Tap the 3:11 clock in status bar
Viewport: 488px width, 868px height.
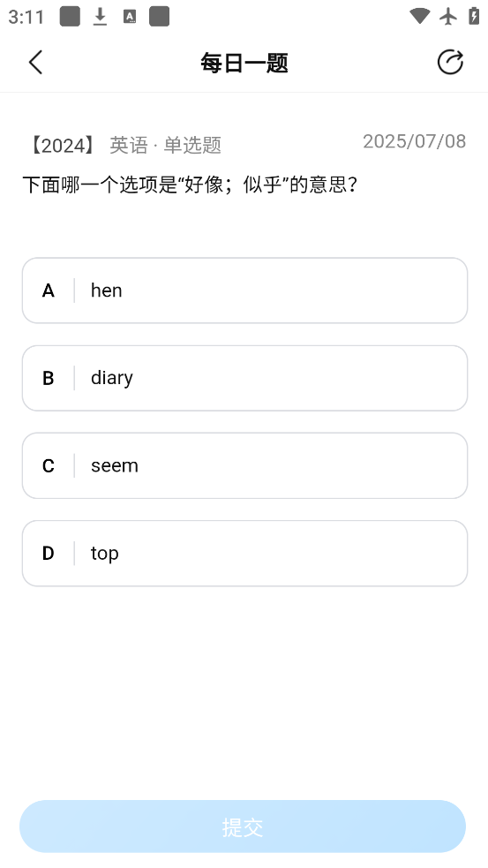[26, 17]
